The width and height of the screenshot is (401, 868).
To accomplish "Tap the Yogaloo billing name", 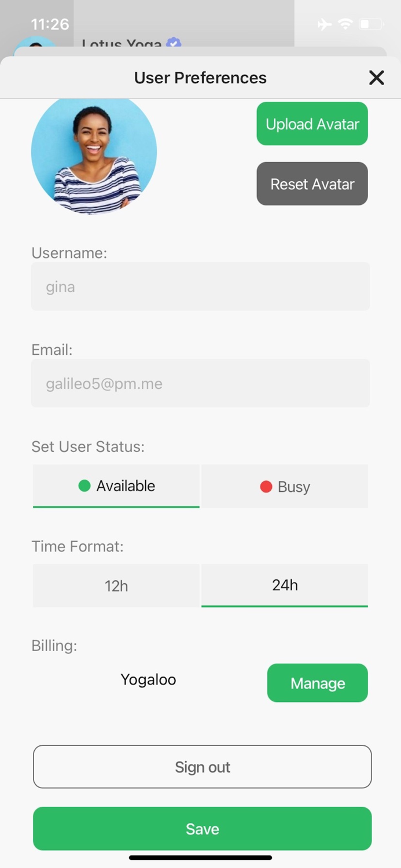I will (148, 679).
